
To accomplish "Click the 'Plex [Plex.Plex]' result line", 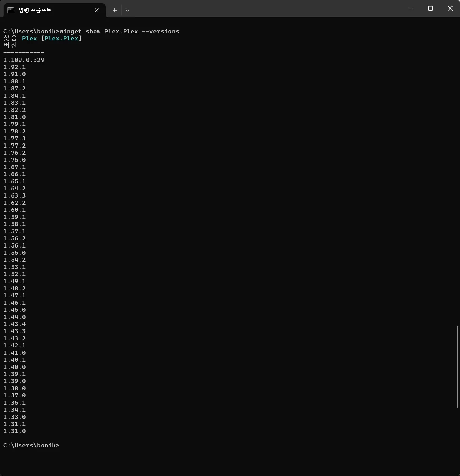I will point(52,38).
